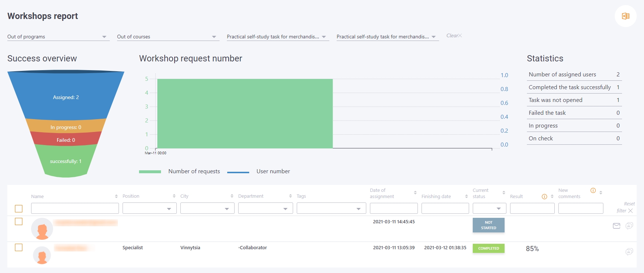Screen dimensions: 644x273
Task: Sort by Current status arrows
Action: coord(504,193)
